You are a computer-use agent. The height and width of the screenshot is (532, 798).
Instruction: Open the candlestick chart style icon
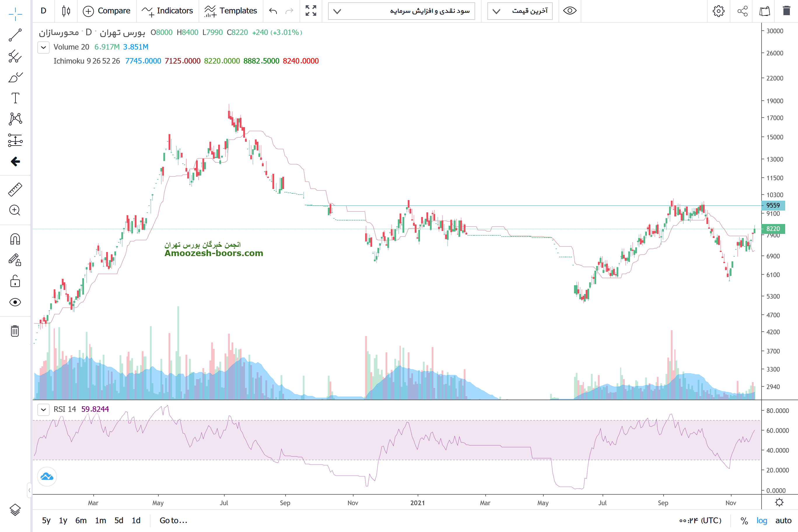pyautogui.click(x=66, y=11)
